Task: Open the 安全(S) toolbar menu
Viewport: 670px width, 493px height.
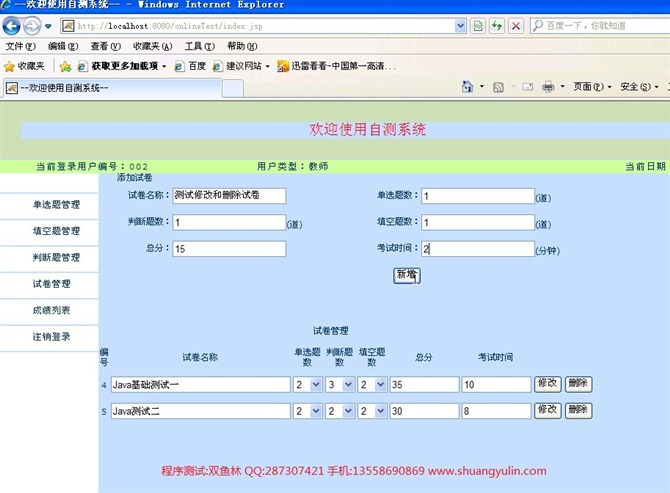Action: tap(639, 87)
